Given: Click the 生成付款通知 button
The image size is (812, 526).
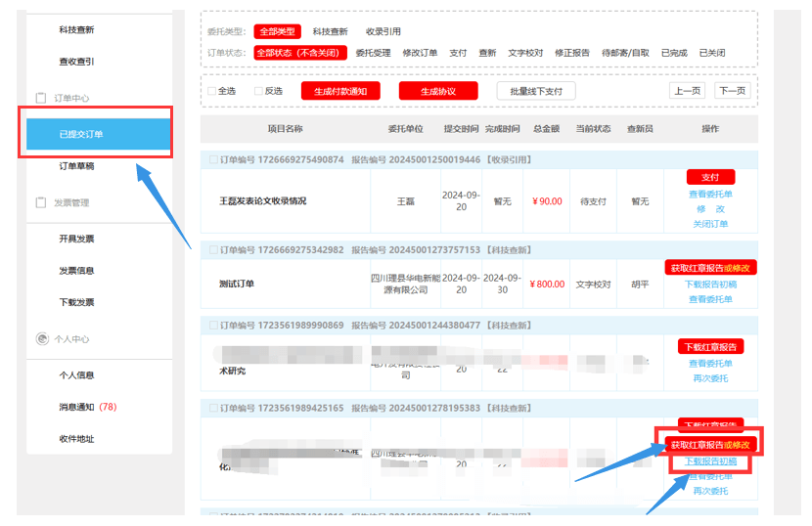Looking at the screenshot, I should (339, 91).
